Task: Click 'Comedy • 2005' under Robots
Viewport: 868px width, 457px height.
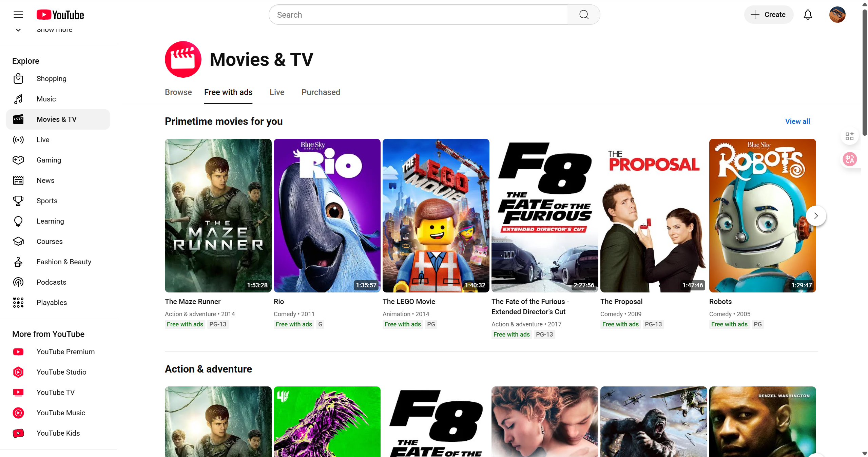Action: (x=730, y=314)
